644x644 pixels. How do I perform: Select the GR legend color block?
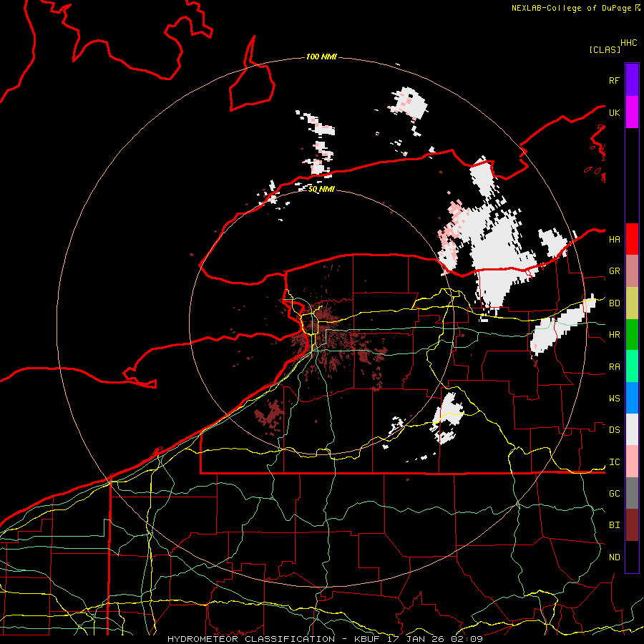click(x=632, y=271)
